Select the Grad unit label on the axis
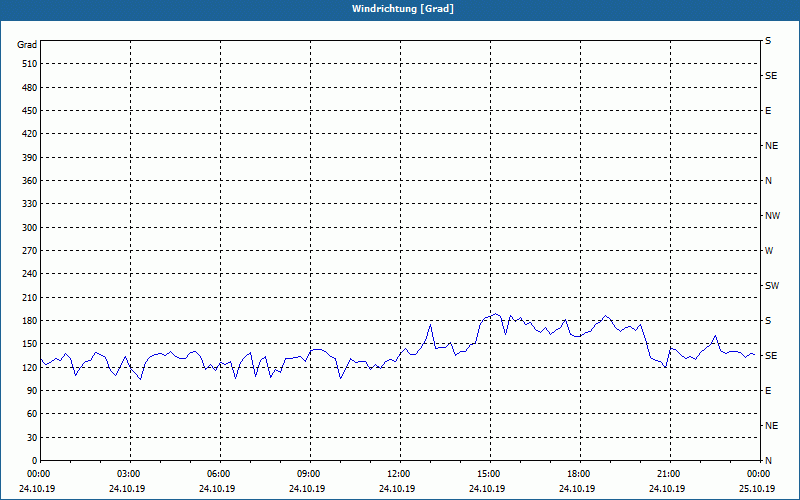This screenshot has height=500, width=800. [x=27, y=45]
